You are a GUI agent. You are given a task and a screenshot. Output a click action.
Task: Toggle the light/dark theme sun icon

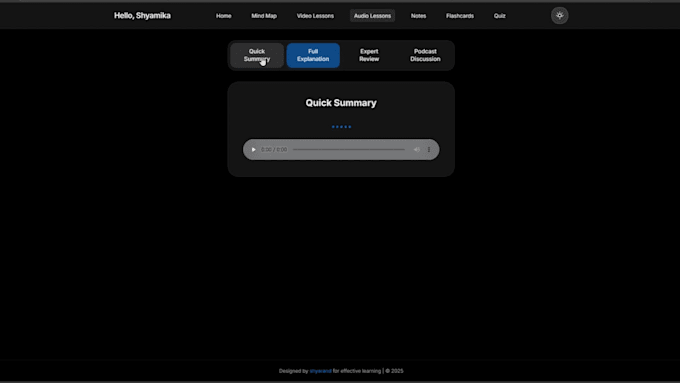[x=559, y=16]
